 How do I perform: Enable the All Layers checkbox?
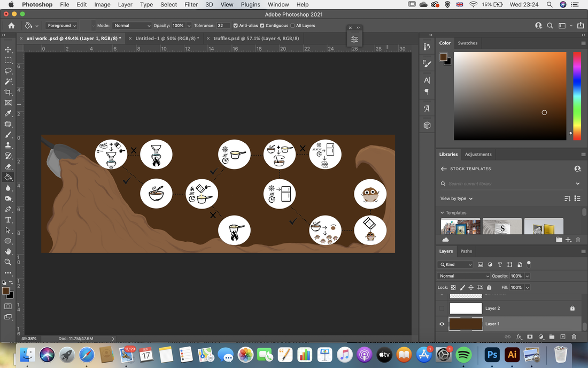coord(292,26)
